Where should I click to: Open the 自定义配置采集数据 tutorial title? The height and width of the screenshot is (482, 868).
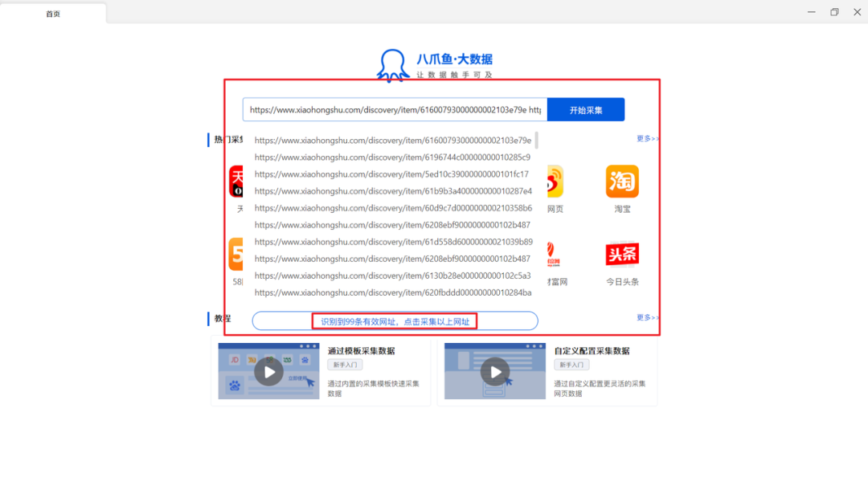[592, 351]
